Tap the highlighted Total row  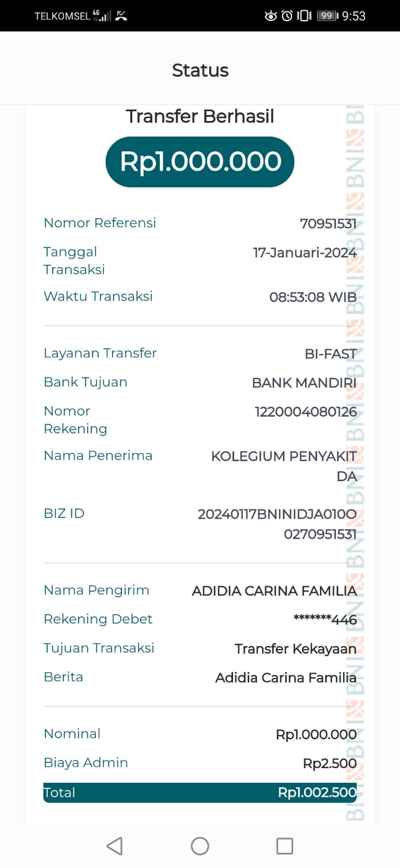200,793
